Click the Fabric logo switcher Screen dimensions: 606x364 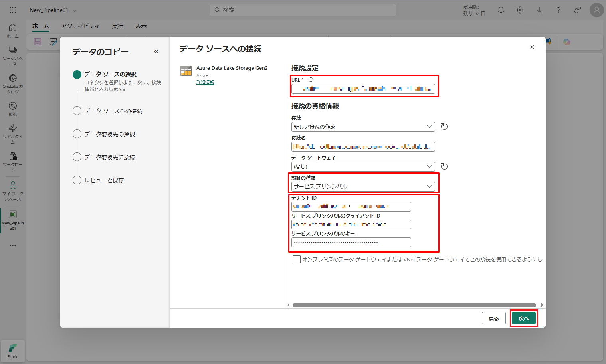click(x=13, y=351)
